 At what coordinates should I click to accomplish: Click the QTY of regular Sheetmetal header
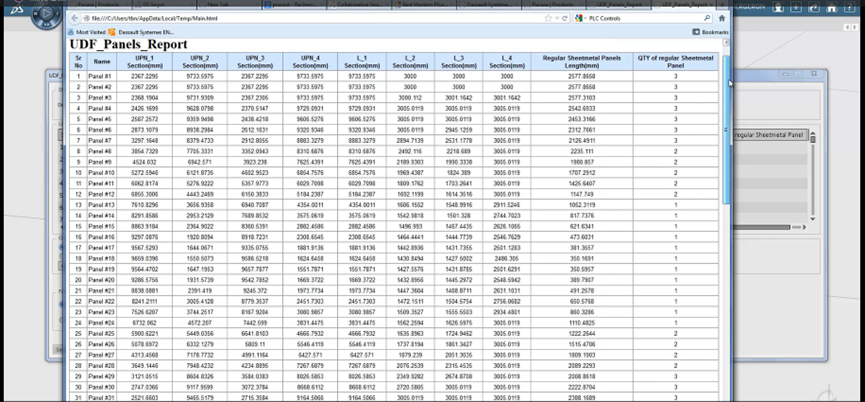[674, 61]
